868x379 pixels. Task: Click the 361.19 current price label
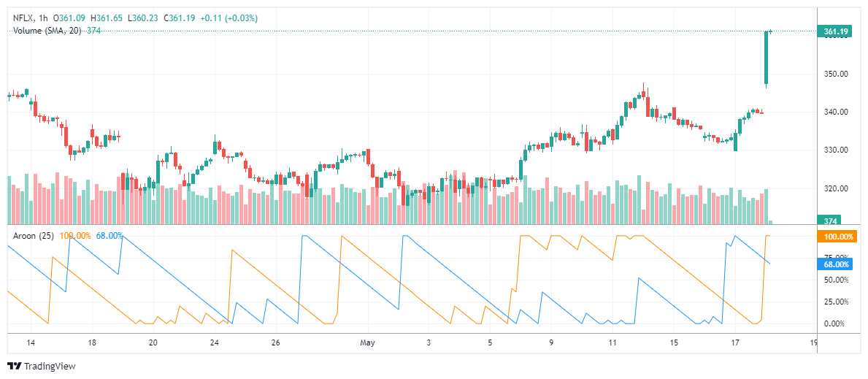(x=836, y=31)
